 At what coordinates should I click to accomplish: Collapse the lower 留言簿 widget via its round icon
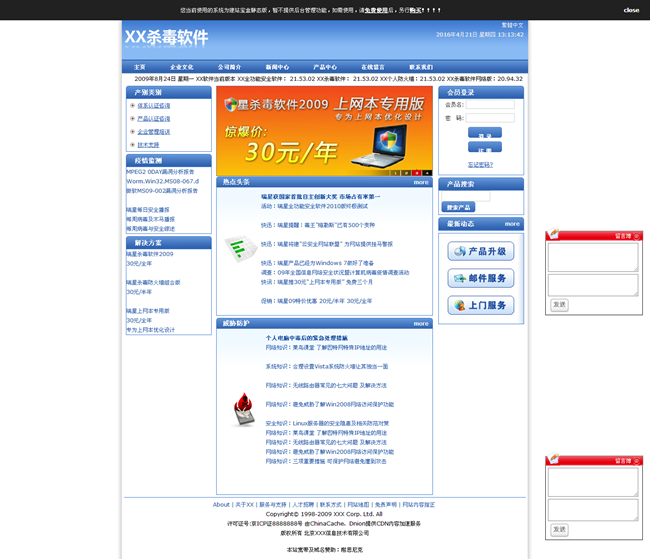pos(637,461)
